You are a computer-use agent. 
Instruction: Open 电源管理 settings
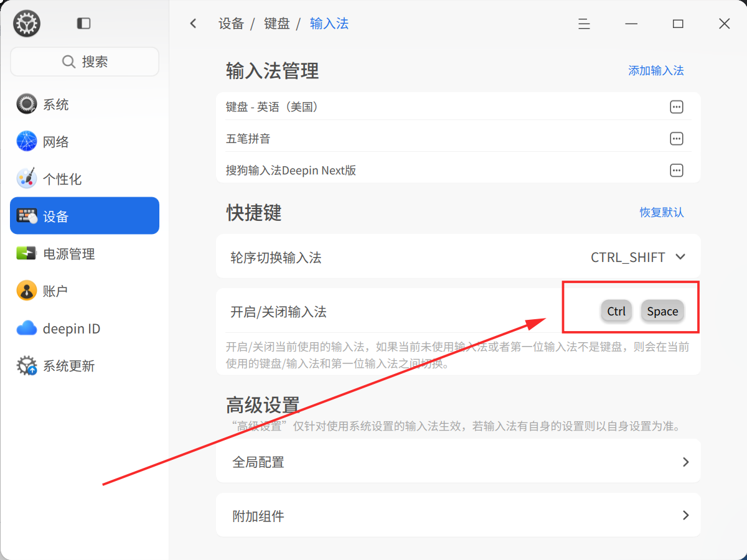(85, 253)
